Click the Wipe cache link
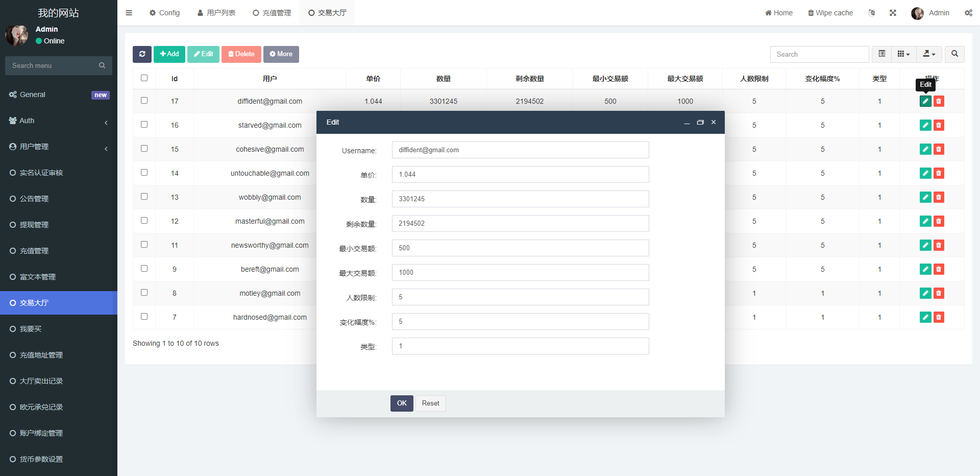 830,13
